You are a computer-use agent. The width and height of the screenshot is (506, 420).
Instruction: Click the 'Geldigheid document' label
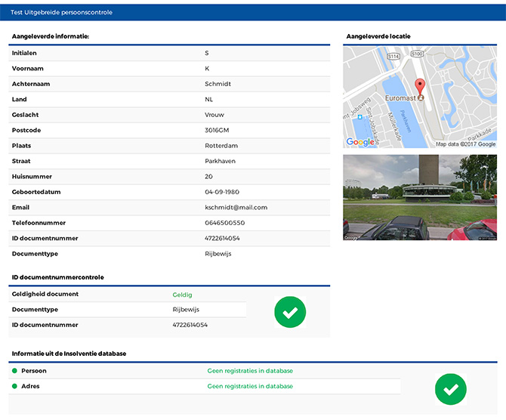point(45,294)
